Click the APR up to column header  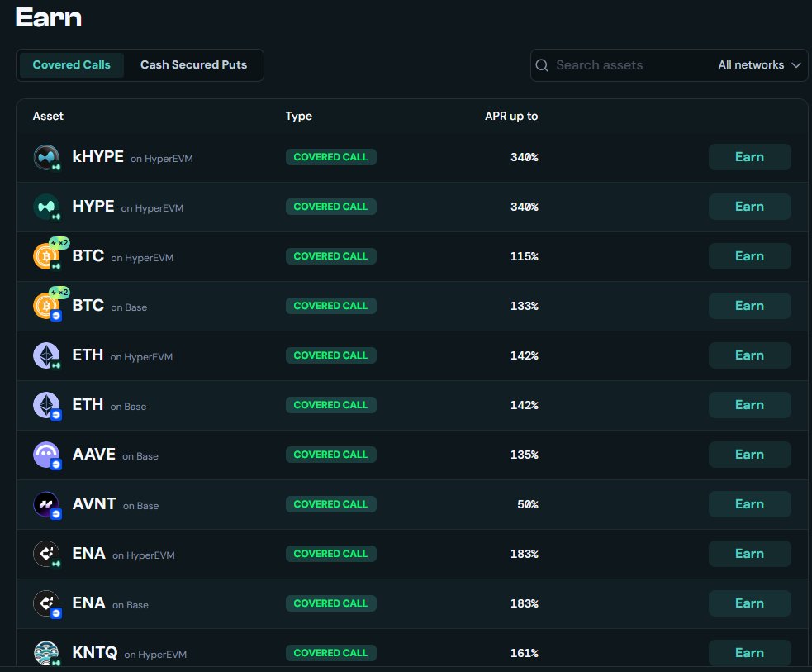coord(511,116)
